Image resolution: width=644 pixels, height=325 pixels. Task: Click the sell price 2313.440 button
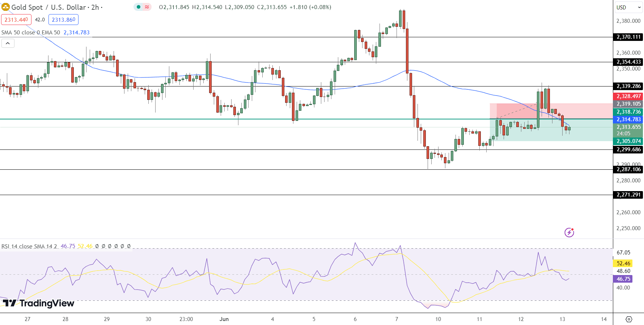pos(16,20)
